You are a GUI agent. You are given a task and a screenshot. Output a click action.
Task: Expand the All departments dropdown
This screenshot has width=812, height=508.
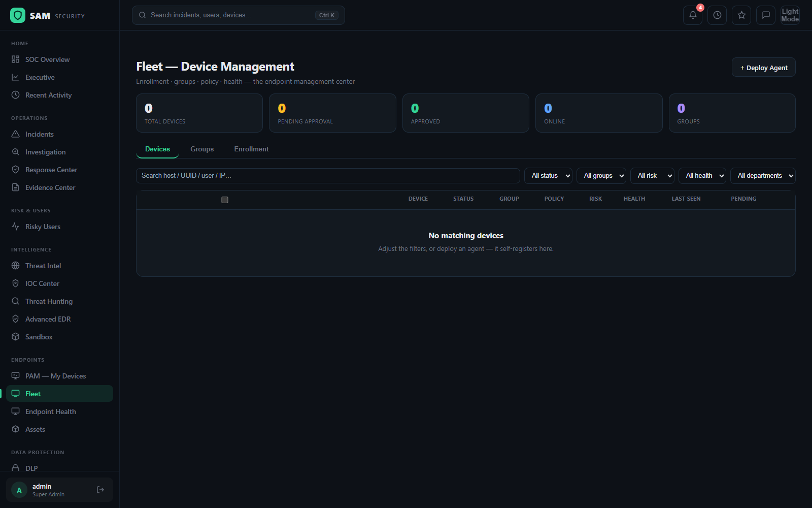click(x=763, y=176)
